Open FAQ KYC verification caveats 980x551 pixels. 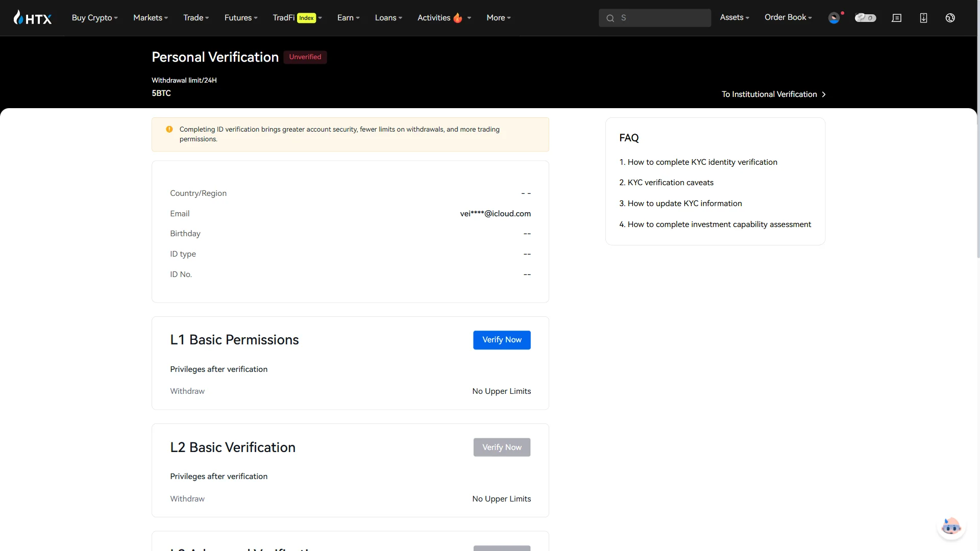(x=666, y=183)
